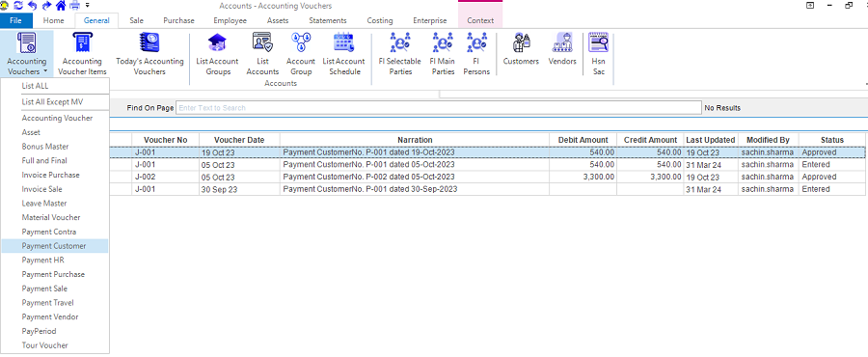Image resolution: width=868 pixels, height=357 pixels.
Task: Click the refresh icon in quick access toolbar
Action: coord(19,6)
